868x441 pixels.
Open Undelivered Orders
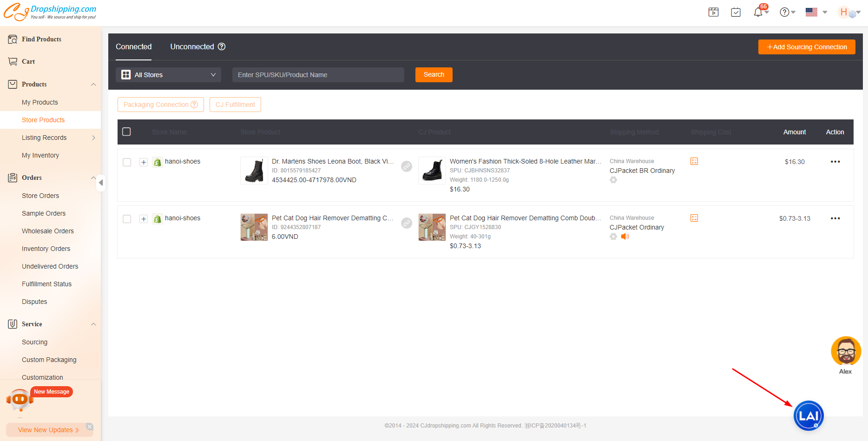[50, 266]
